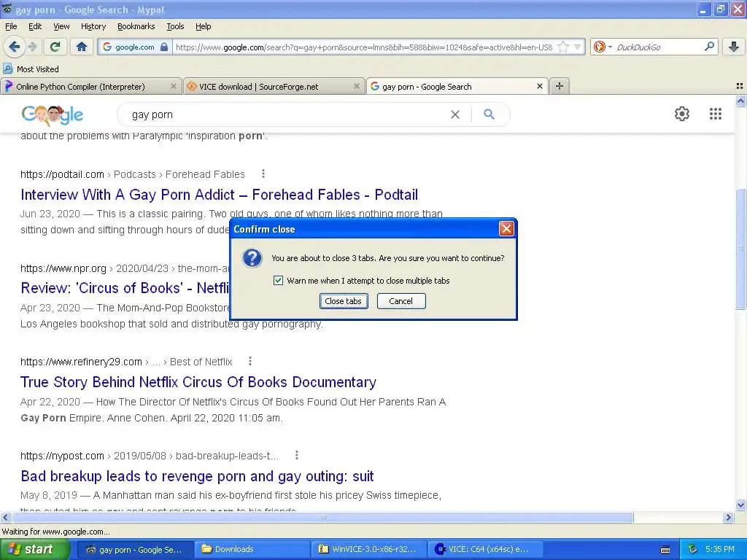Go forward with the forward arrow button
The width and height of the screenshot is (747, 560).
coord(33,47)
